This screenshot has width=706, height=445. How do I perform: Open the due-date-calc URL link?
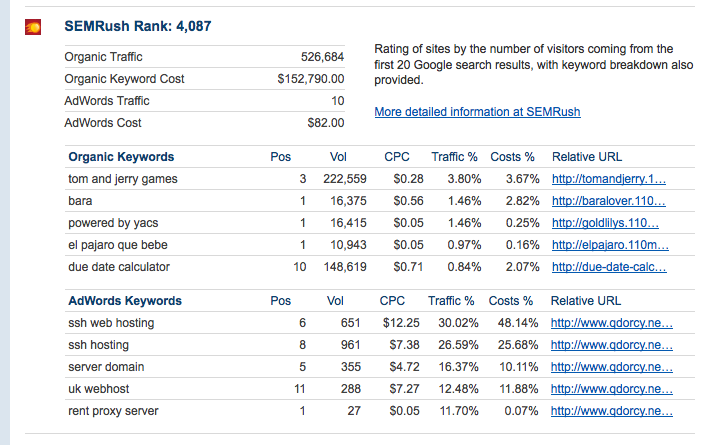tap(609, 267)
